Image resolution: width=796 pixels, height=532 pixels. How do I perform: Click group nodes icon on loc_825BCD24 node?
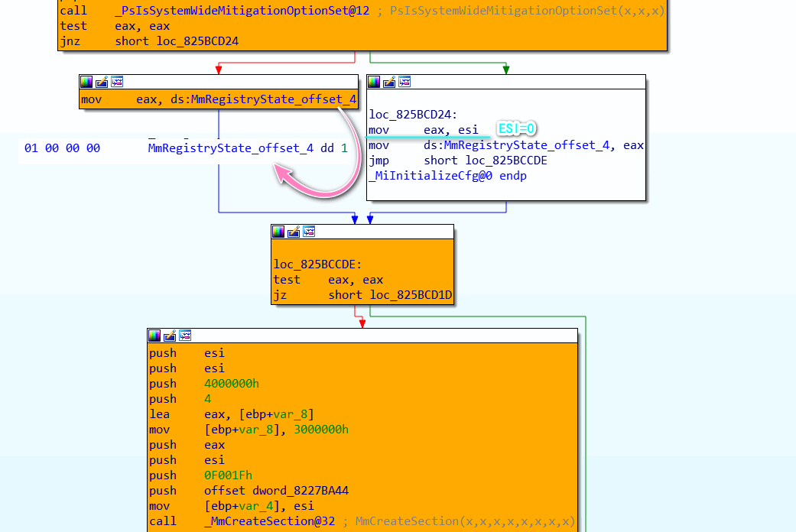tap(404, 82)
